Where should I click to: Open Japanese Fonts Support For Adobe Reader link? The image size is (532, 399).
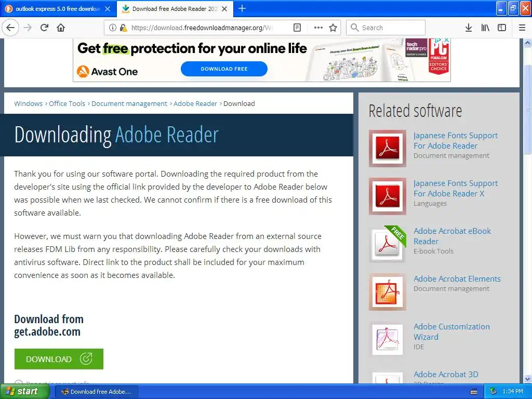point(455,140)
